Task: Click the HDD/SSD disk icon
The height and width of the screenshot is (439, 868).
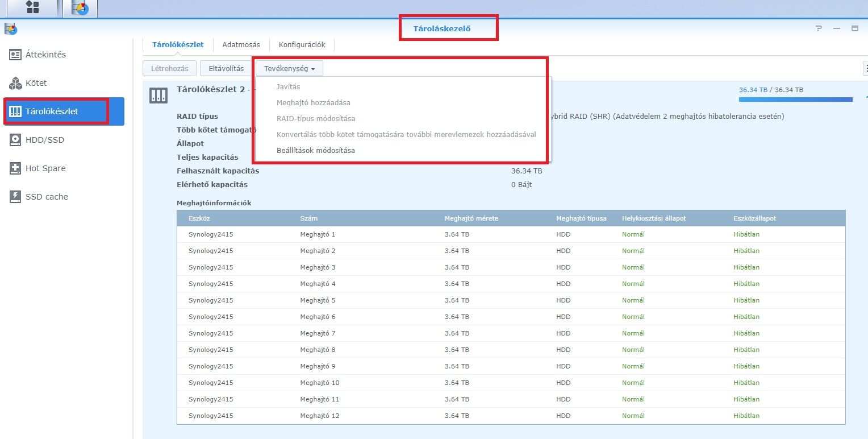Action: click(x=15, y=140)
